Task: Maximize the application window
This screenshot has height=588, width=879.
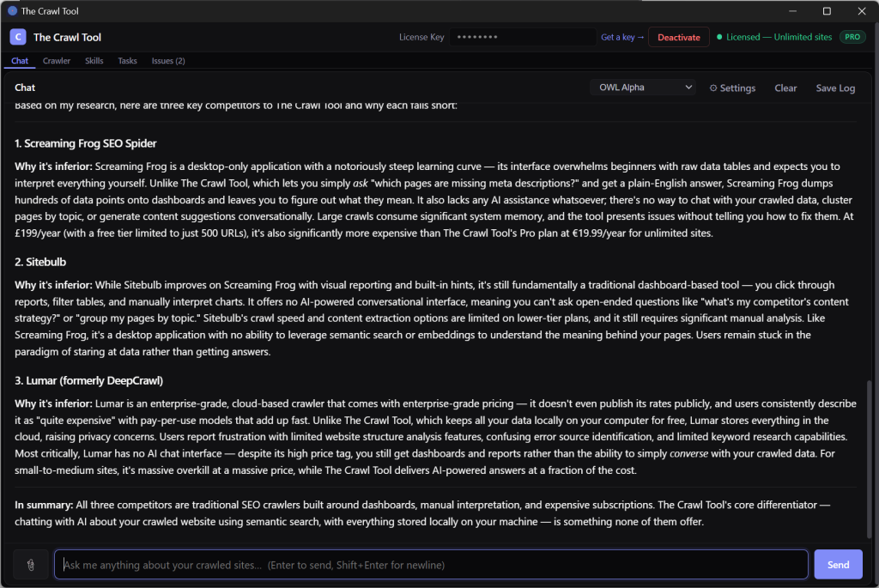Action: point(827,10)
